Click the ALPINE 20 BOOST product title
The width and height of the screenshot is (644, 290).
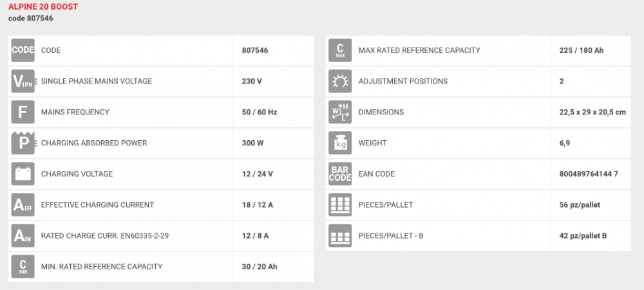click(43, 7)
